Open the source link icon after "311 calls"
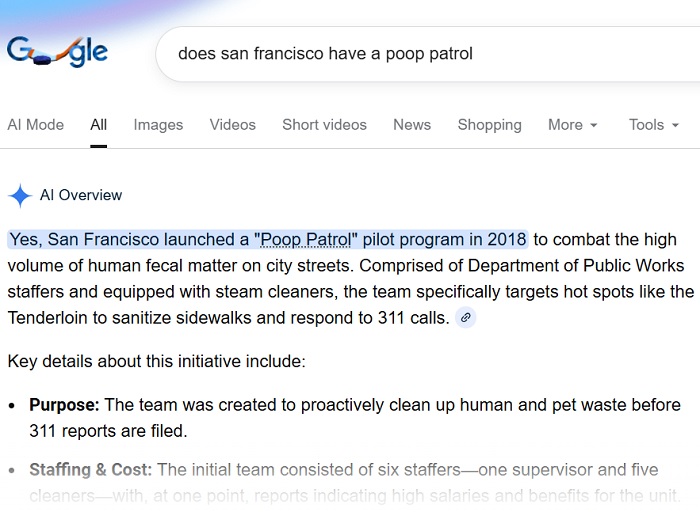This screenshot has width=700, height=512. coord(465,318)
